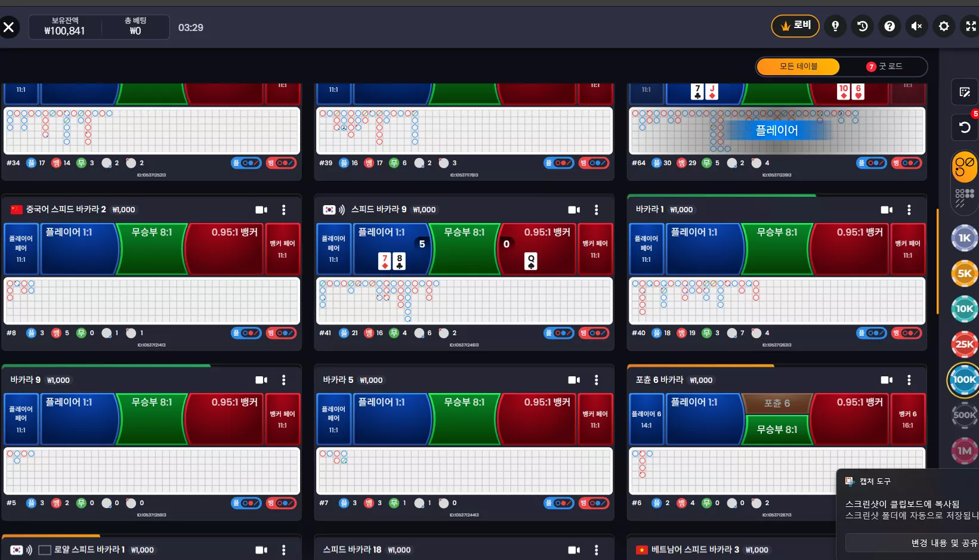The width and height of the screenshot is (979, 560).
Task: Click the roadmap grid of 바카라 9
Action: point(152,471)
